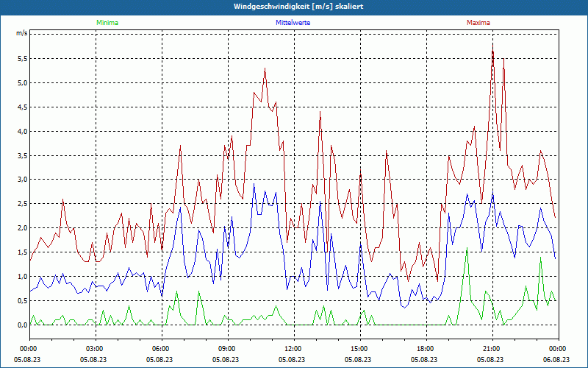Click the '3,5' y-axis value
This screenshot has height=368, width=588.
coord(24,155)
